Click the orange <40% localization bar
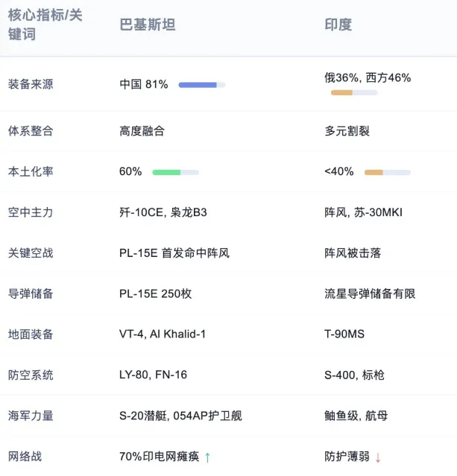Viewport: 457px width, 476px height. [x=388, y=172]
